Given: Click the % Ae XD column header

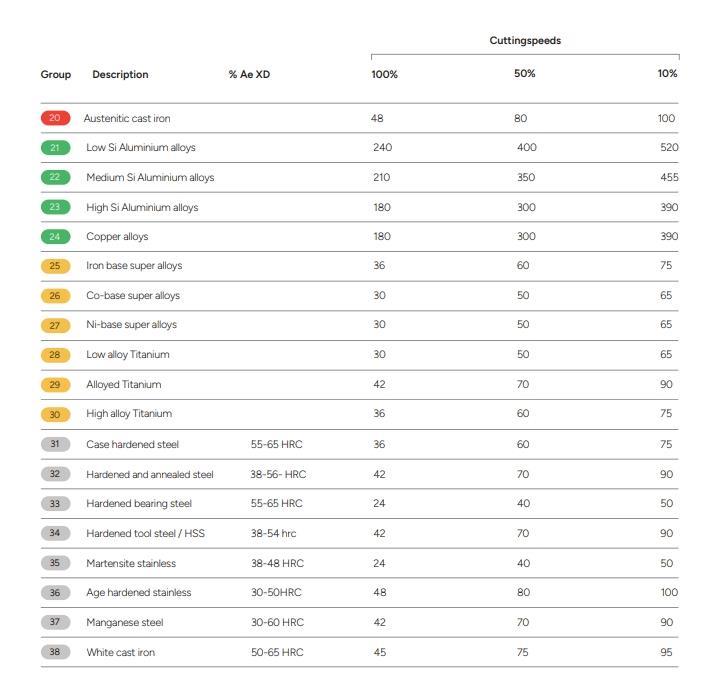Looking at the screenshot, I should pos(249,75).
